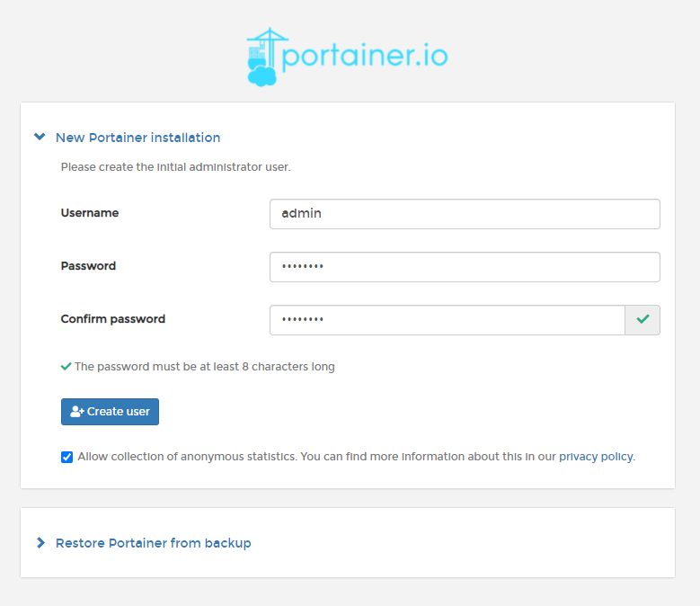700x606 pixels.
Task: Click the Confirm password label
Action: coord(113,319)
